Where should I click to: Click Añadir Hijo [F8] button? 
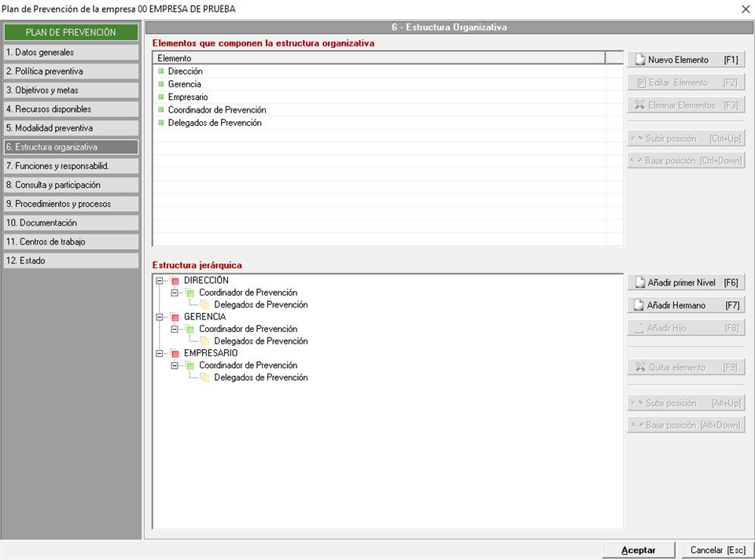click(x=686, y=328)
